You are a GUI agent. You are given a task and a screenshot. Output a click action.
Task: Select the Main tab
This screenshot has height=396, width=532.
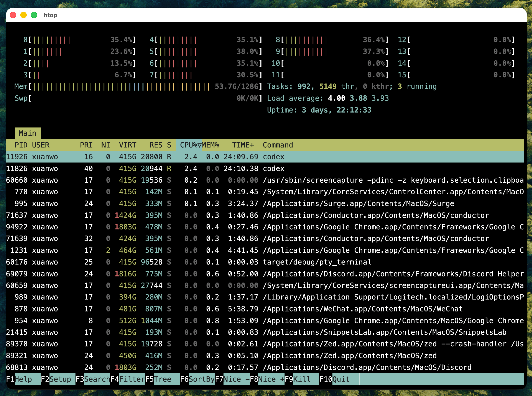coord(27,133)
